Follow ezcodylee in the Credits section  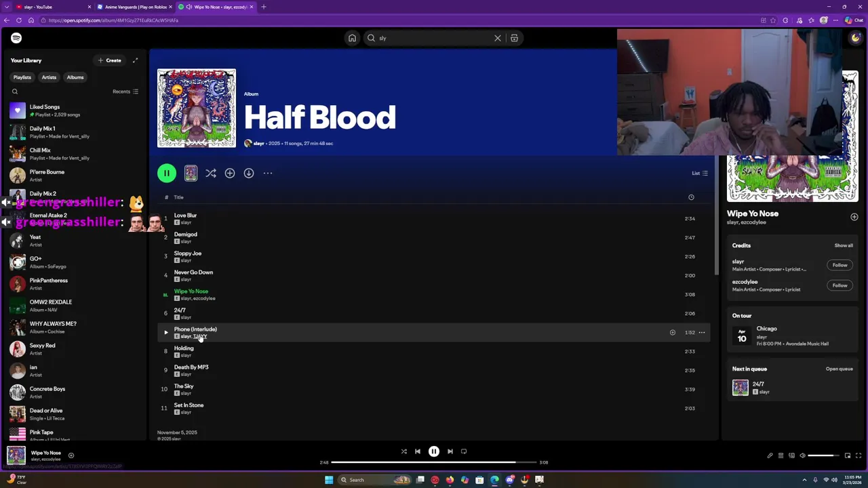coord(840,285)
